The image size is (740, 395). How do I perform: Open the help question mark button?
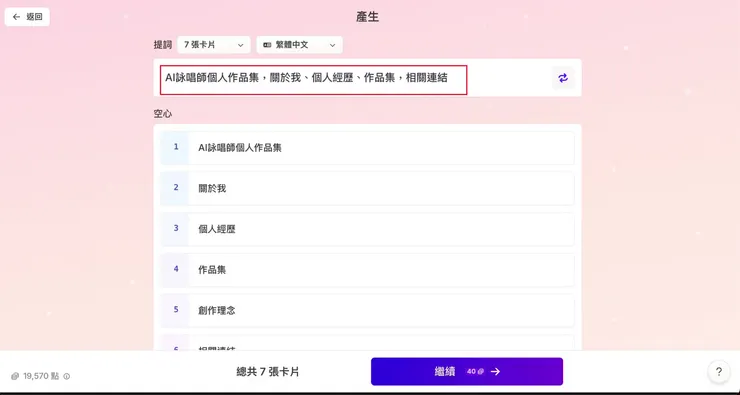719,371
